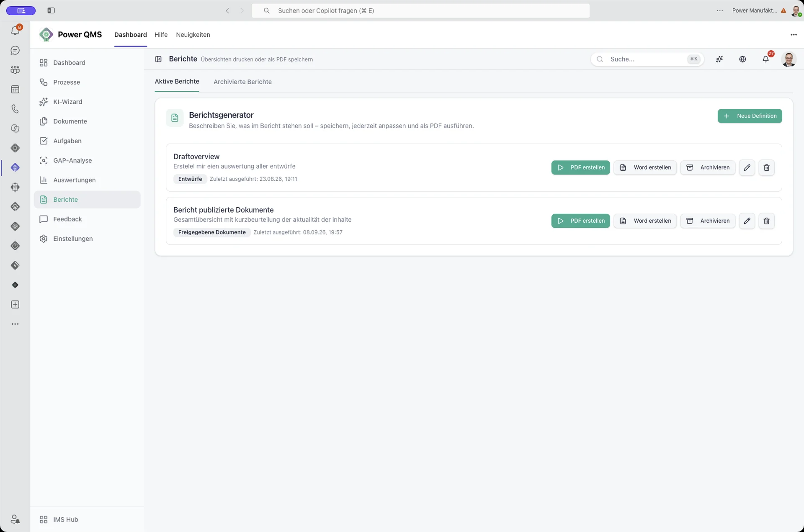Create PDF for Bericht publizierte Dokumente

580,221
